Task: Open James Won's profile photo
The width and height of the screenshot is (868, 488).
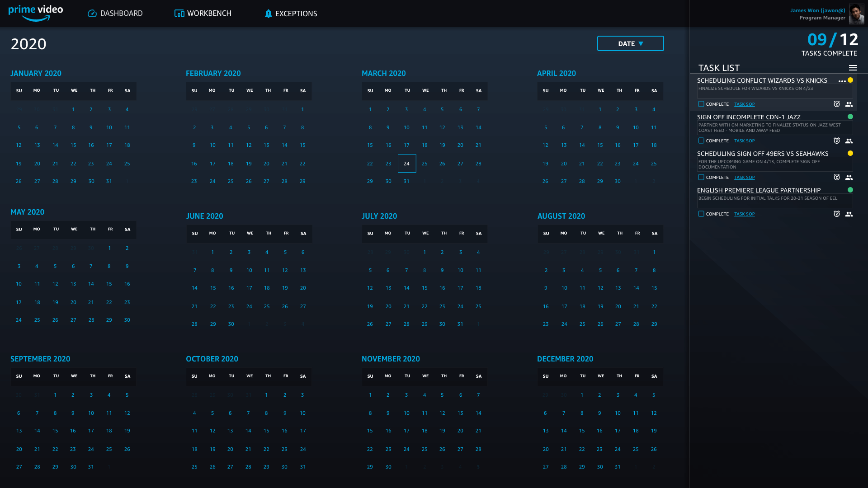Action: pyautogui.click(x=856, y=14)
